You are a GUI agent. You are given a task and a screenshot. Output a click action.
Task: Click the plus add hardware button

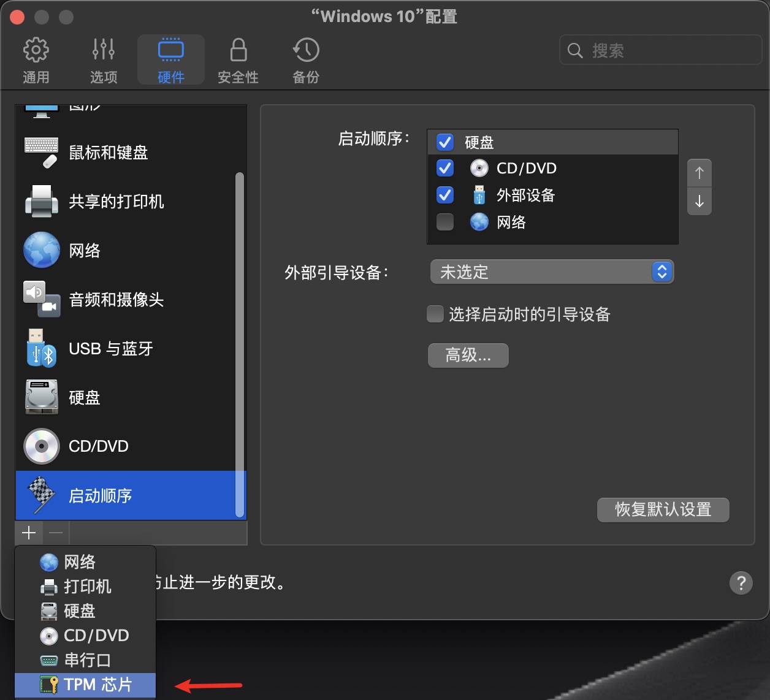coord(29,533)
